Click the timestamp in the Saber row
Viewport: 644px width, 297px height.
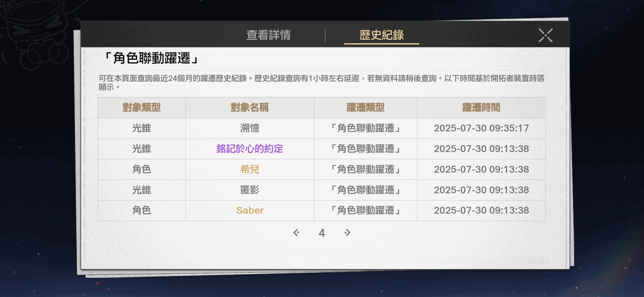481,210
